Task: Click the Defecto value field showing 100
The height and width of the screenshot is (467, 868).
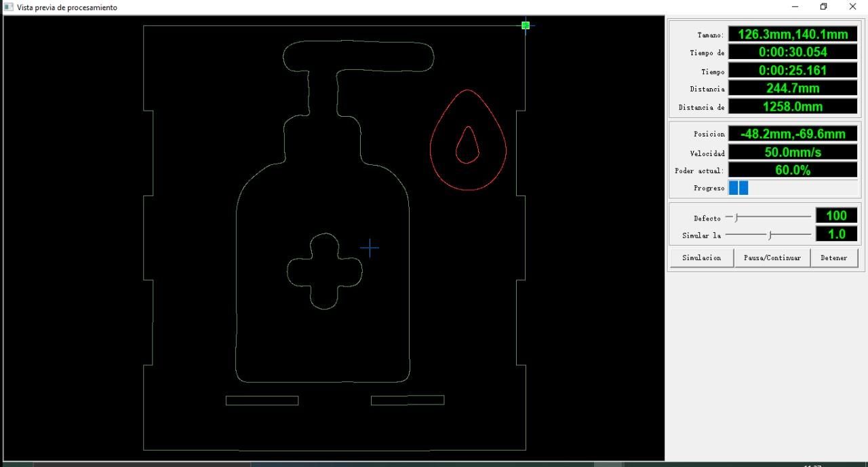Action: click(836, 216)
